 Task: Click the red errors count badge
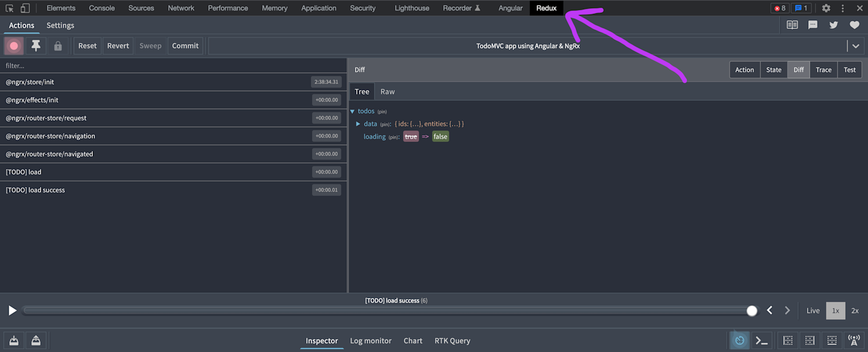tap(780, 8)
